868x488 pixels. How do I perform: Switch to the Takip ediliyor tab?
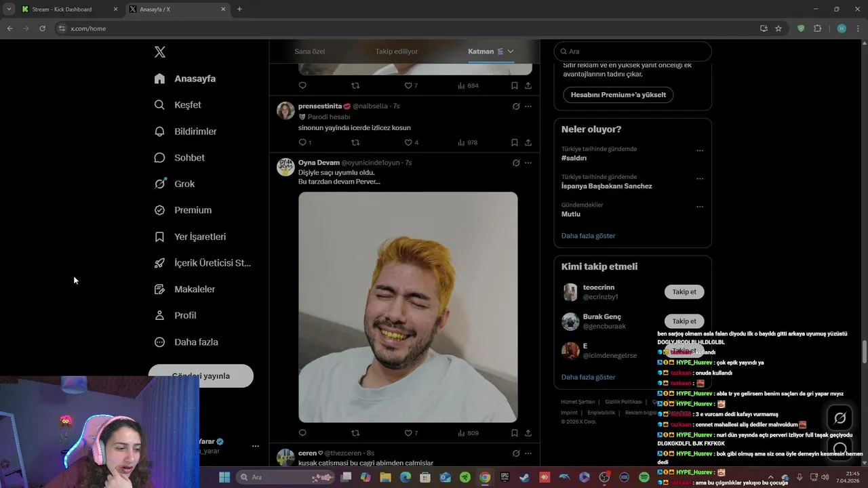coord(397,52)
